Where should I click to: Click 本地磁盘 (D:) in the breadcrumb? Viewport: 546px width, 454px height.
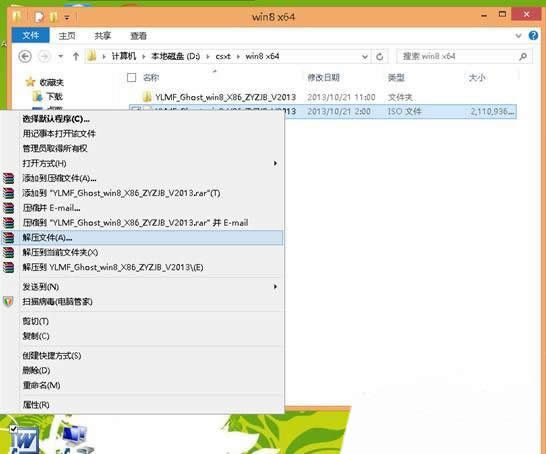click(176, 56)
